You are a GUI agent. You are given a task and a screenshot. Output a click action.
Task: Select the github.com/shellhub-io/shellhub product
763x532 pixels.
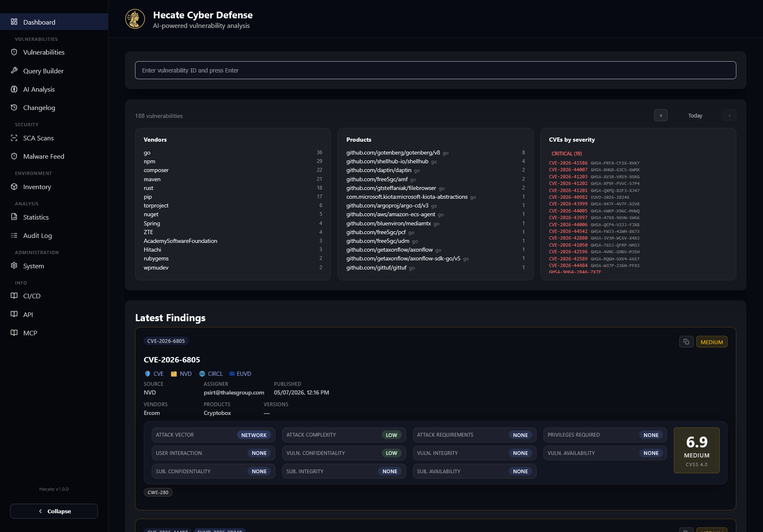[x=435, y=161]
